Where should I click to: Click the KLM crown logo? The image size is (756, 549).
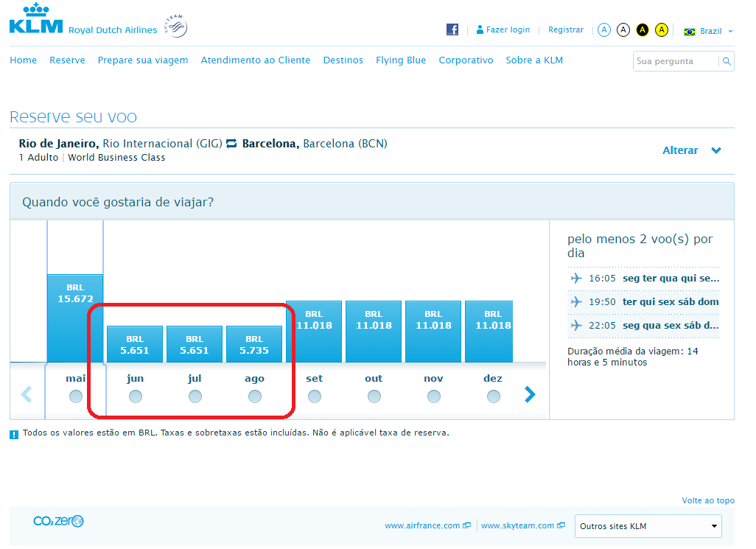[36, 18]
